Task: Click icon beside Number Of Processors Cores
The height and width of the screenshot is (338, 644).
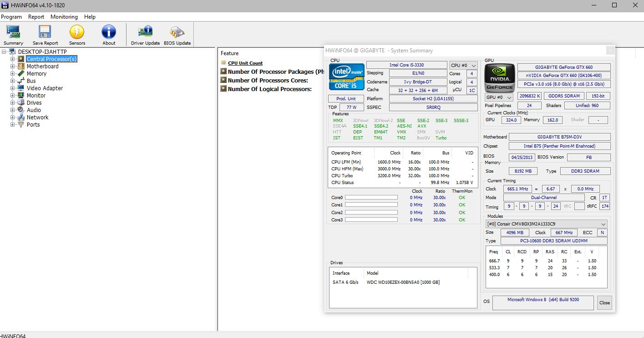Action: pyautogui.click(x=223, y=80)
